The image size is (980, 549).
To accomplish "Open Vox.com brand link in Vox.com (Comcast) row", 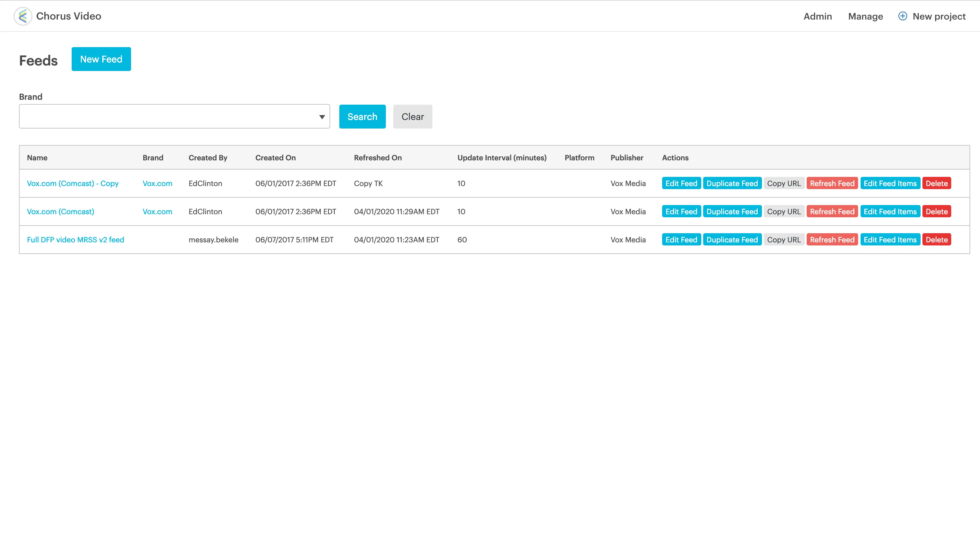I will point(157,211).
